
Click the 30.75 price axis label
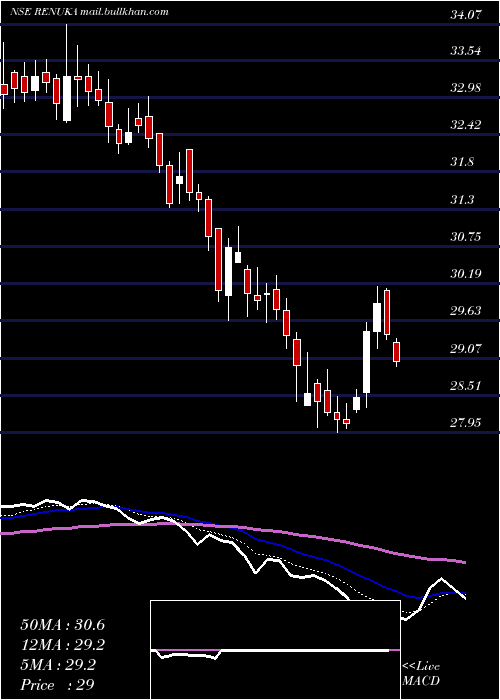(466, 237)
